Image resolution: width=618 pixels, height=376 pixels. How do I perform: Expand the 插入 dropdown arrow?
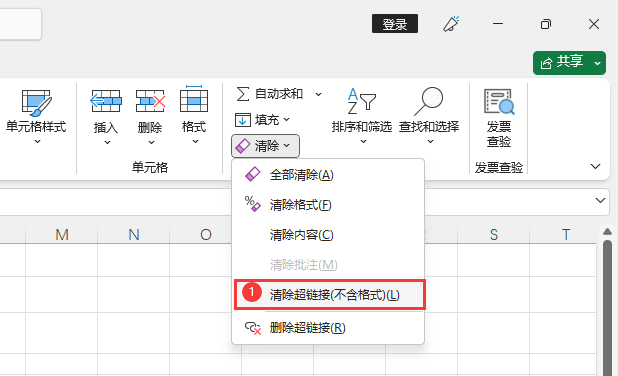pyautogui.click(x=107, y=143)
